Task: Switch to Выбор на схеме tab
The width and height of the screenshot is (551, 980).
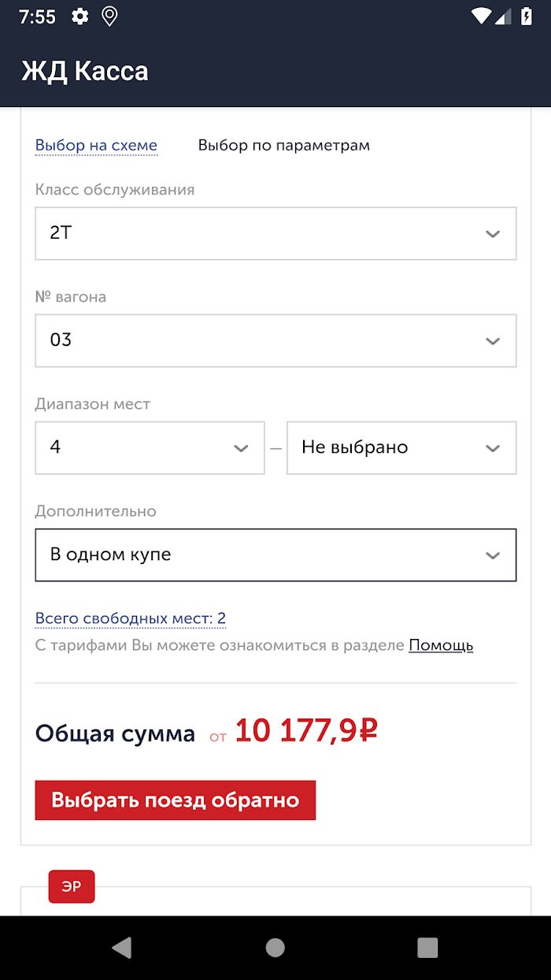Action: pos(96,145)
